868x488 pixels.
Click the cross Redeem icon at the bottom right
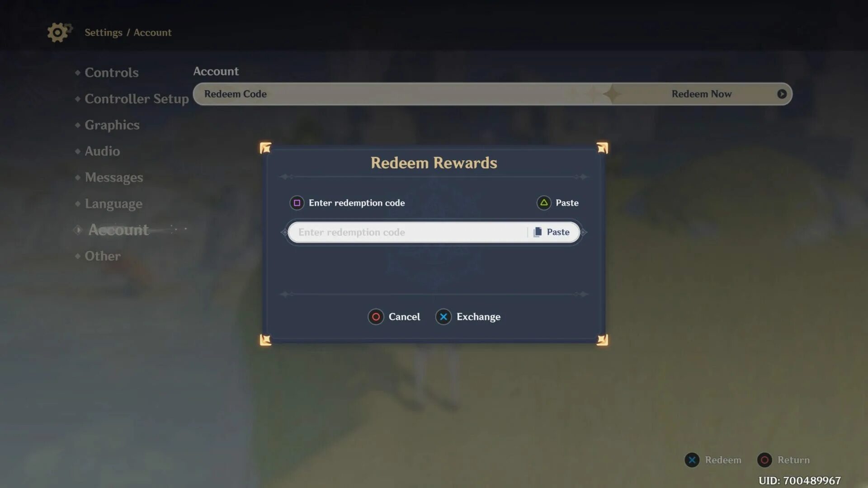pos(692,460)
